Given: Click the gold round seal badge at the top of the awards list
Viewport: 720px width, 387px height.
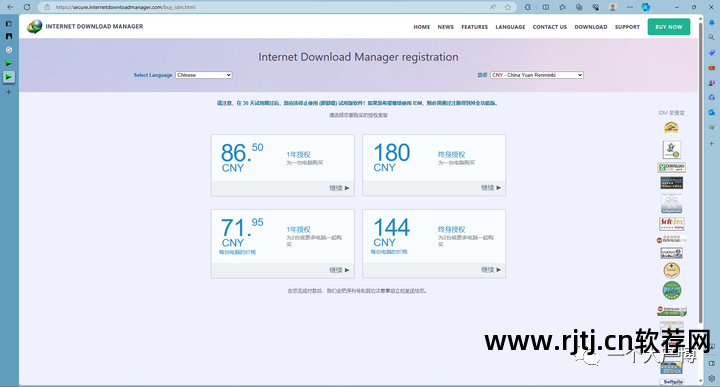Looking at the screenshot, I should pyautogui.click(x=671, y=128).
